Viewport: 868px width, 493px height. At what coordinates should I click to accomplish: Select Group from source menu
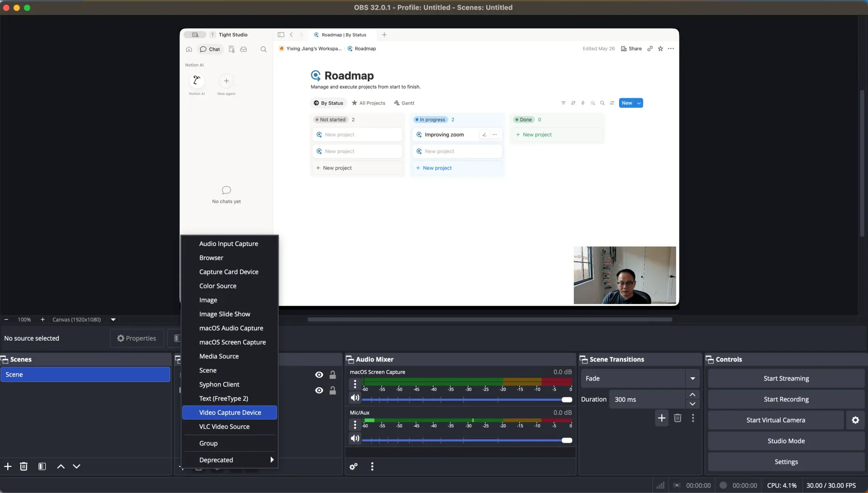230,443
